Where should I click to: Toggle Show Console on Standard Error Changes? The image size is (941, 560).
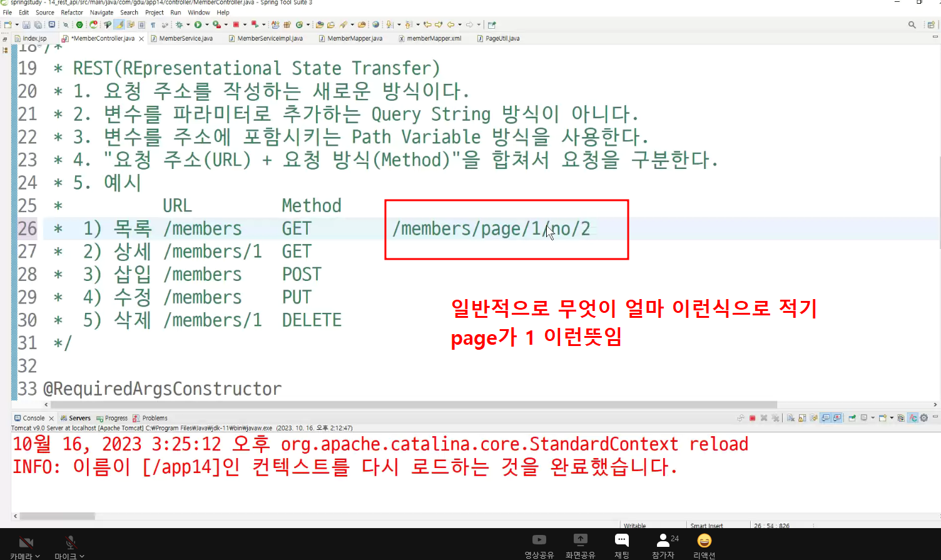pyautogui.click(x=837, y=418)
